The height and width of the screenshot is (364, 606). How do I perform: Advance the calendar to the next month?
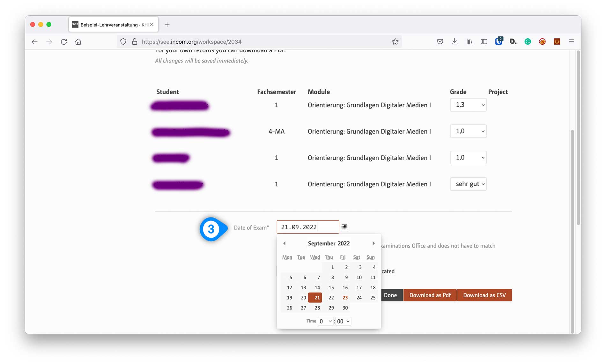click(373, 243)
